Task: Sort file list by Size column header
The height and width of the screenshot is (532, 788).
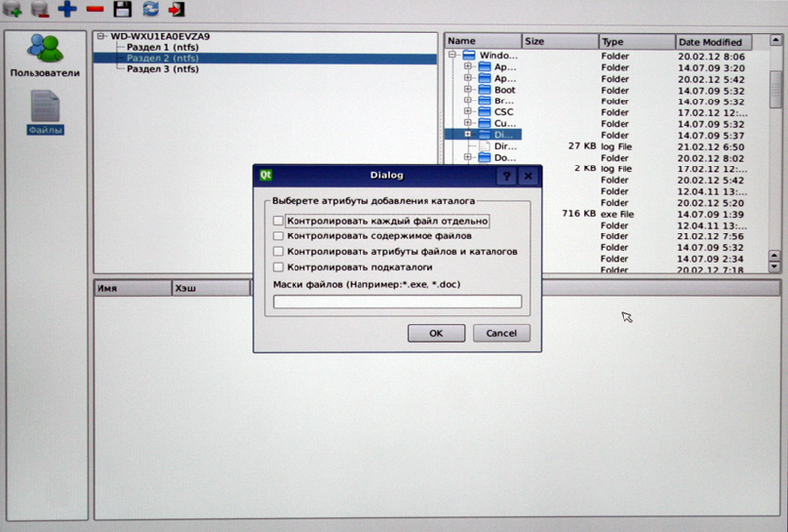Action: point(560,41)
